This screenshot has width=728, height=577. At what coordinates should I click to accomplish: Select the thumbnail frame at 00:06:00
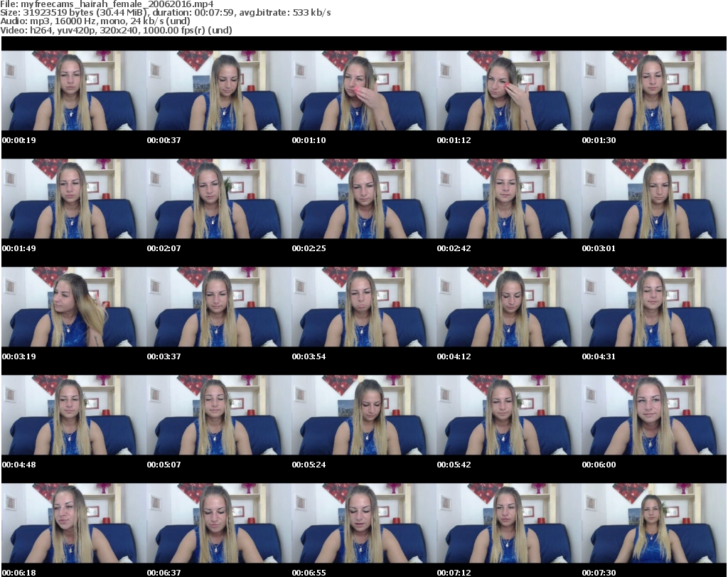654,415
